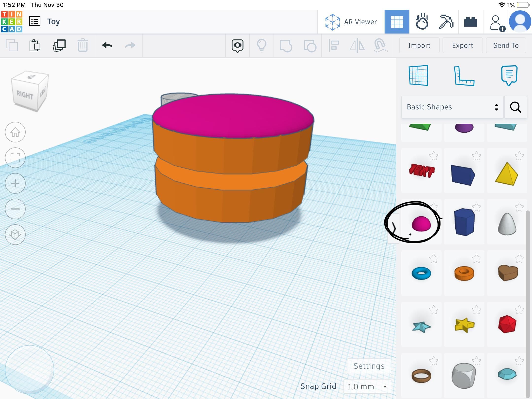Select the gray Dice shape
Screen dimensions: 532x399
click(464, 376)
